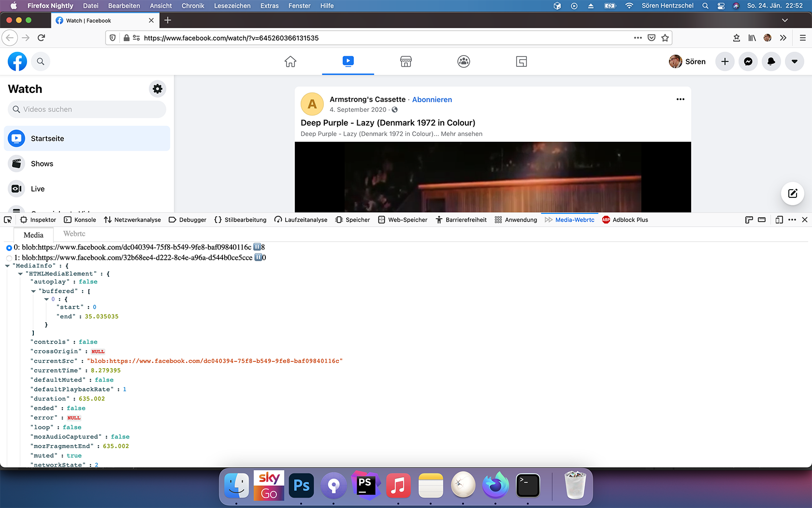Open Facebook Marketplace icon in top navigation
Screen dimensions: 812x508
point(406,61)
